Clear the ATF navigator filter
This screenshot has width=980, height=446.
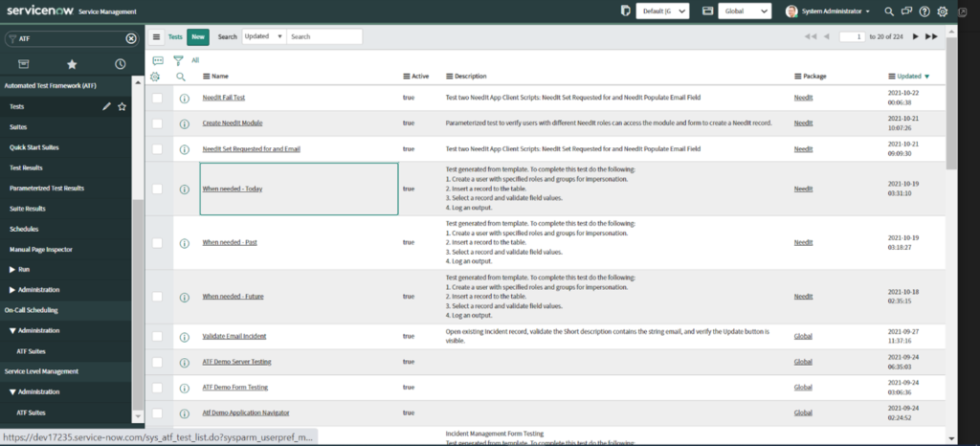[130, 38]
